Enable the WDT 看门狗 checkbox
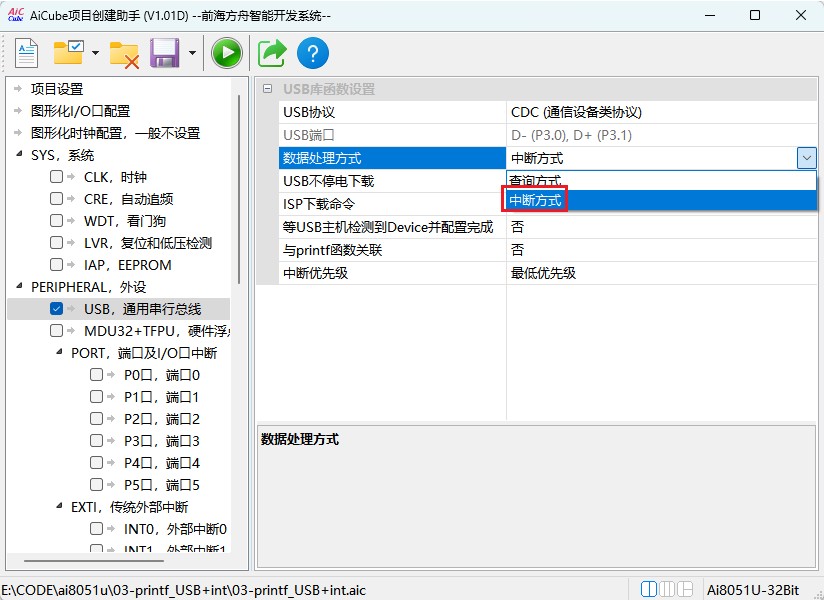 click(x=57, y=220)
